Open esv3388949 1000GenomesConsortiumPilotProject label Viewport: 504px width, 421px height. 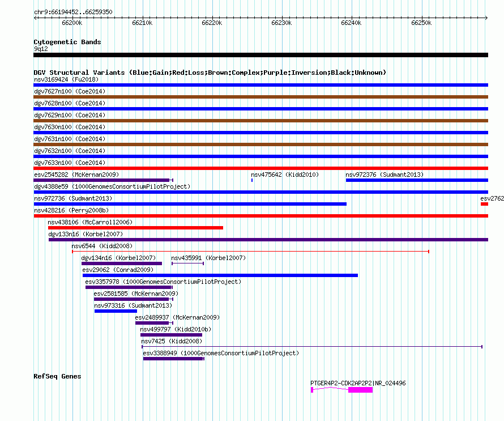(x=221, y=353)
